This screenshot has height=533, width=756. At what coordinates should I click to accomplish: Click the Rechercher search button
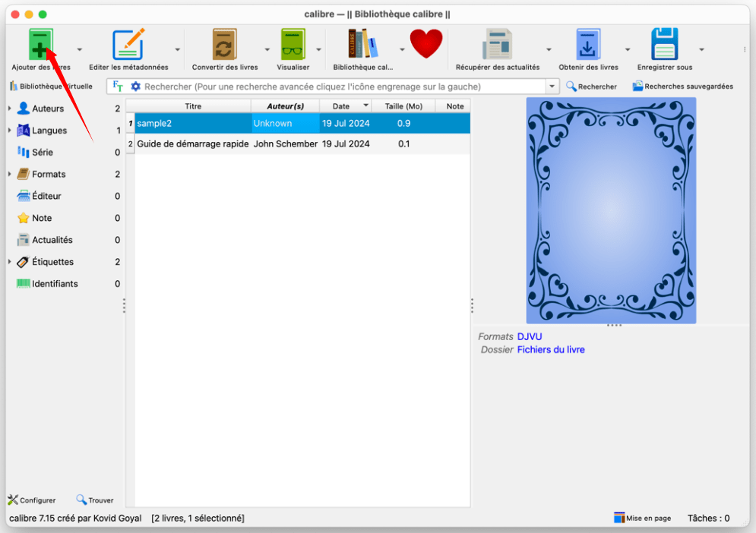[x=591, y=87]
